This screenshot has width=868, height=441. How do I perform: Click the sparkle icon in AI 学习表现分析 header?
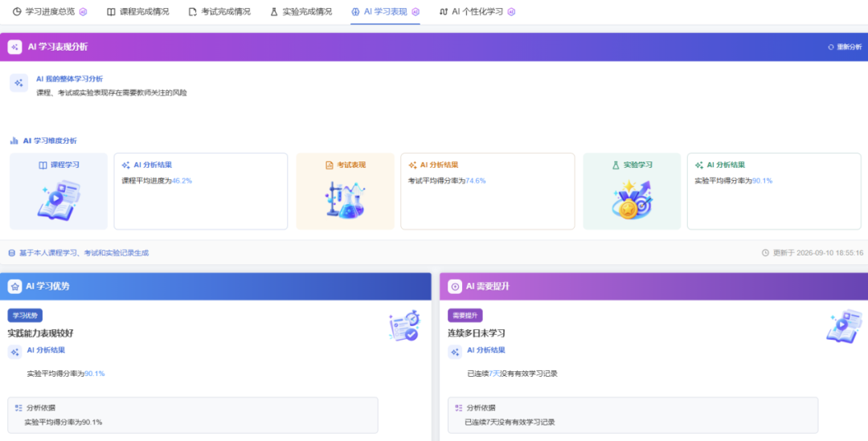[15, 47]
